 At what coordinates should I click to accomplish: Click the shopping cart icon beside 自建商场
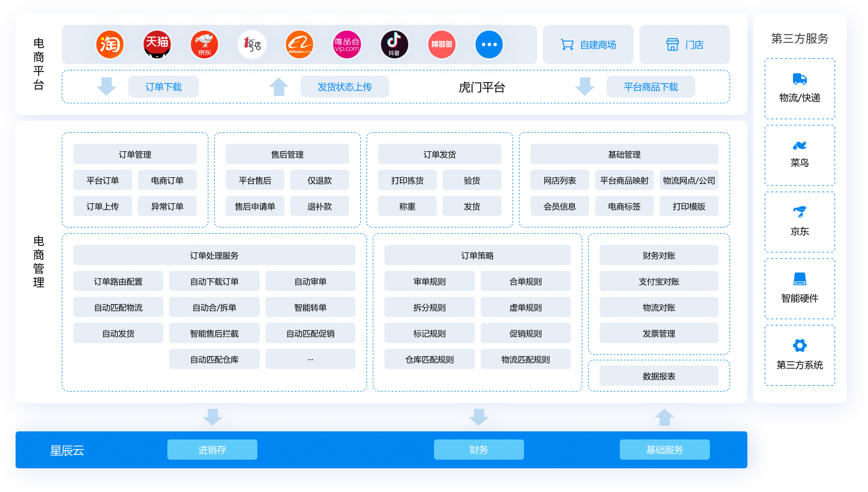pos(566,44)
